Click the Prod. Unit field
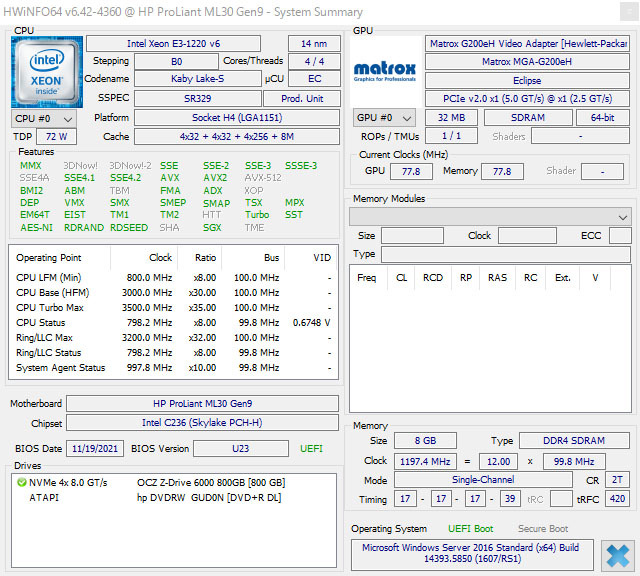 click(x=302, y=99)
